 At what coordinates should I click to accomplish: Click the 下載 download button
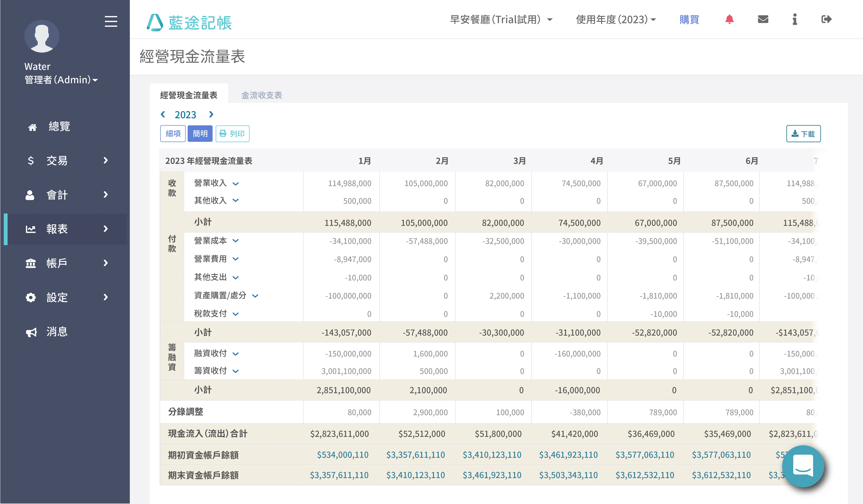803,134
